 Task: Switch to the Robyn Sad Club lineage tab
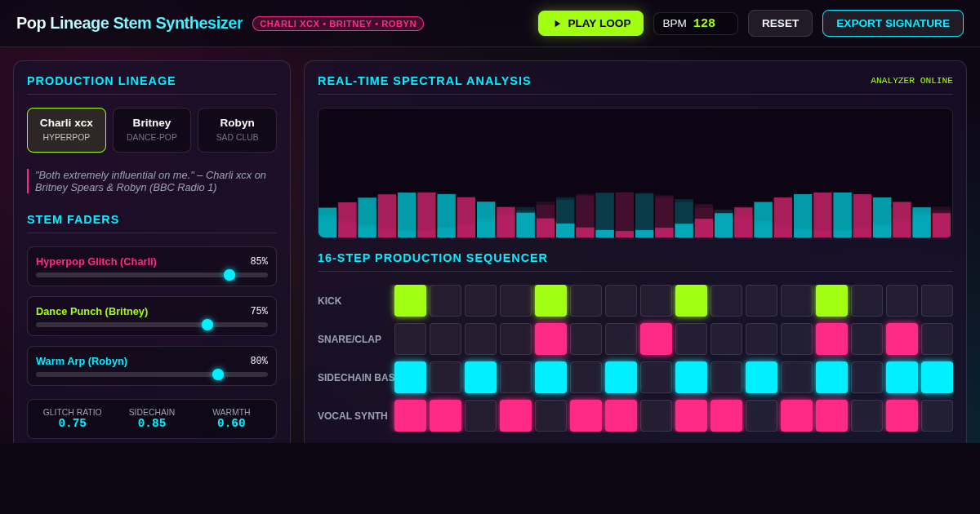[x=237, y=130]
